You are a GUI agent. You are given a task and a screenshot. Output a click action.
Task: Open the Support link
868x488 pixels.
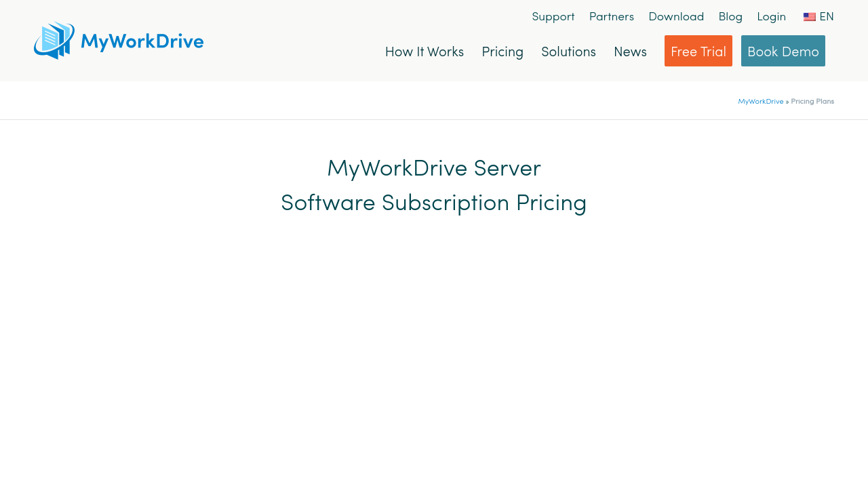click(x=553, y=16)
